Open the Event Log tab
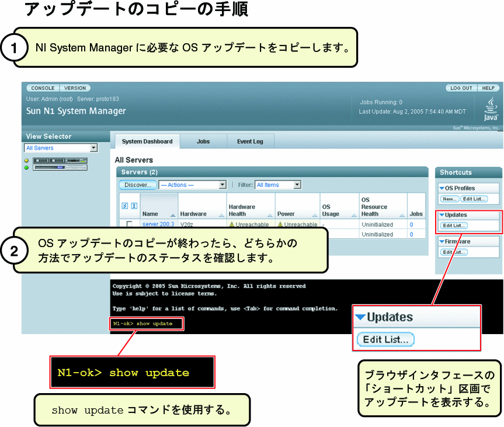 coord(250,141)
